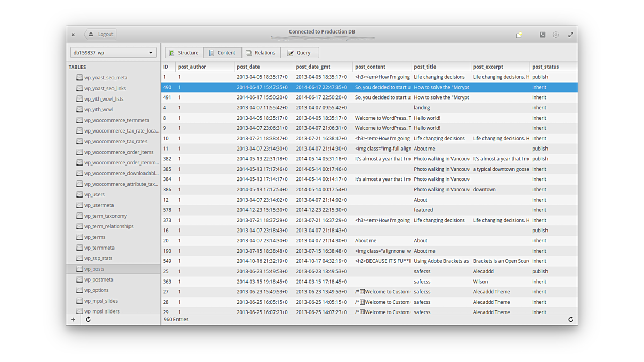Select the wp_postmeta table
The width and height of the screenshot is (644, 362).
[x=99, y=279]
